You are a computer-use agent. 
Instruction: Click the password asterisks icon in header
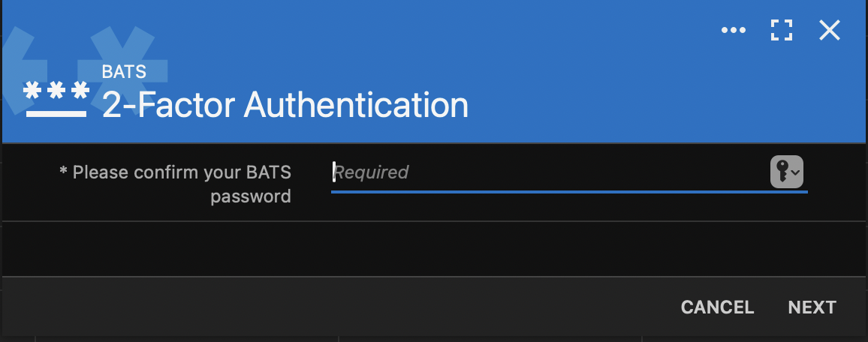[x=56, y=91]
